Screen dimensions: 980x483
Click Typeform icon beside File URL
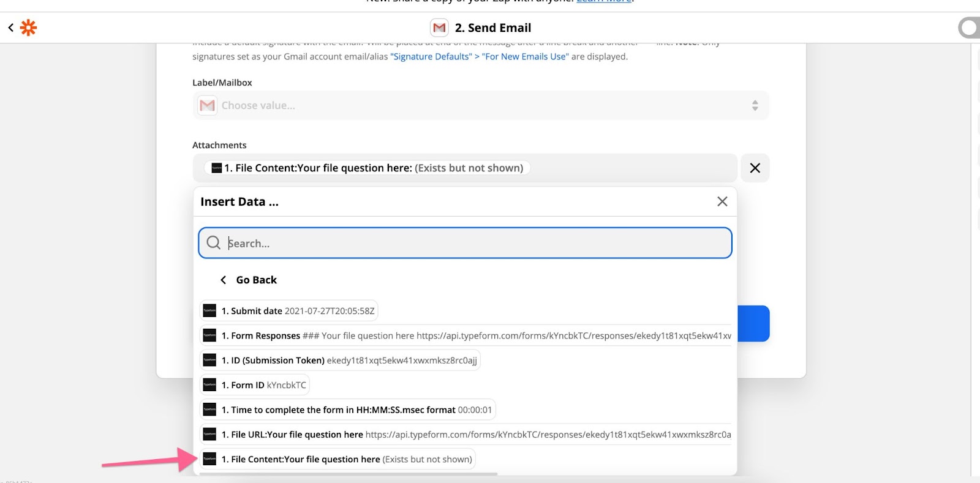tap(209, 435)
